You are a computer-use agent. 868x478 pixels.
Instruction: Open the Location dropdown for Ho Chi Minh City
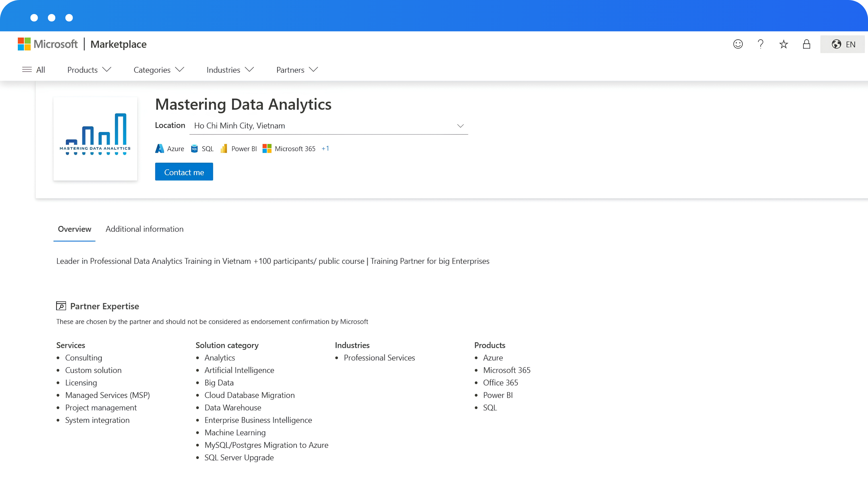pos(329,126)
